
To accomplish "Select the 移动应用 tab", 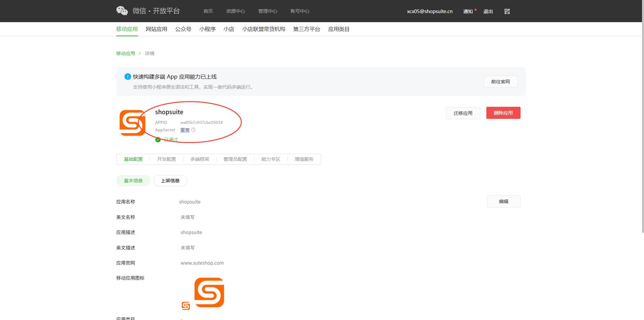I will [127, 29].
